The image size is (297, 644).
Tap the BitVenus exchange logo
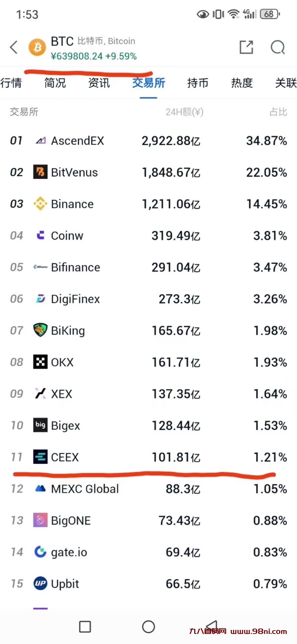[x=40, y=172]
